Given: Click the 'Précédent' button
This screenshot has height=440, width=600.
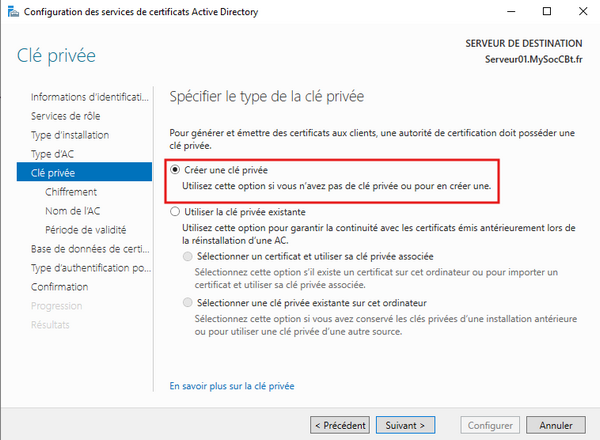Looking at the screenshot, I should pos(340,424).
